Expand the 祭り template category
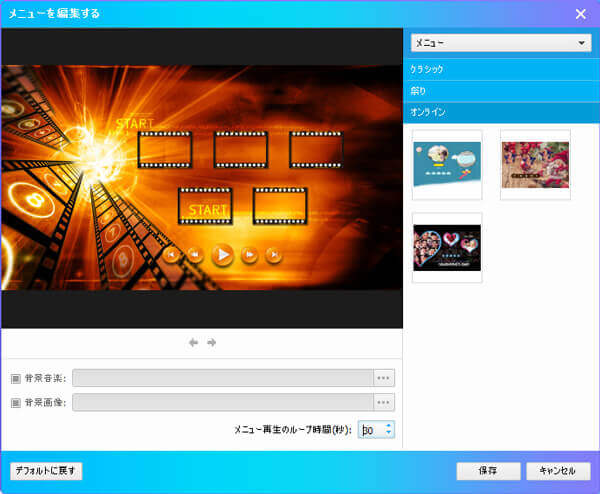 point(501,91)
